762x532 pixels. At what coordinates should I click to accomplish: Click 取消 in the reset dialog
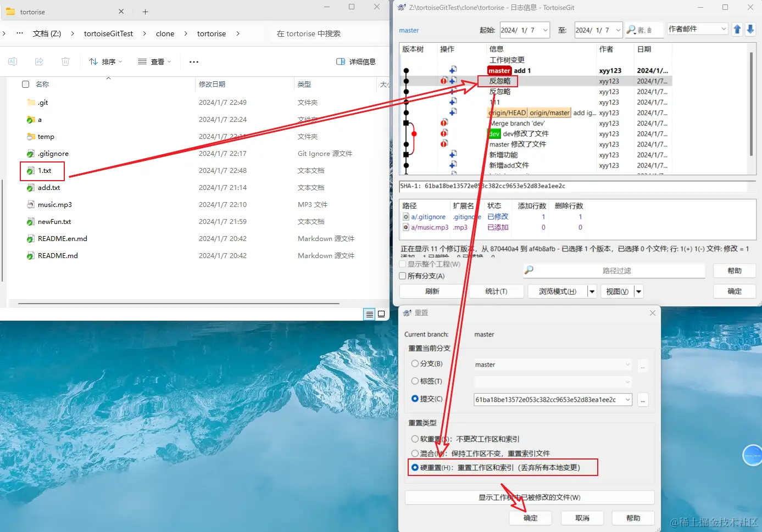click(x=582, y=518)
